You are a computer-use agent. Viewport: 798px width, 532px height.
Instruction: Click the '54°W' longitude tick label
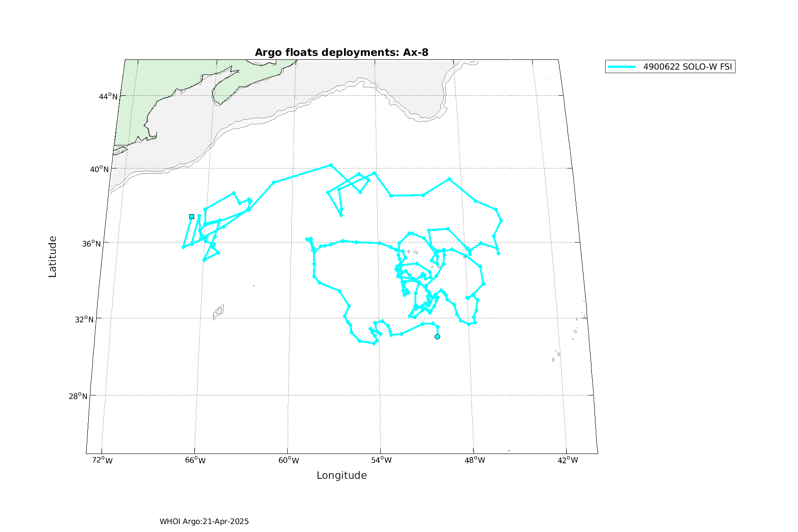point(381,460)
